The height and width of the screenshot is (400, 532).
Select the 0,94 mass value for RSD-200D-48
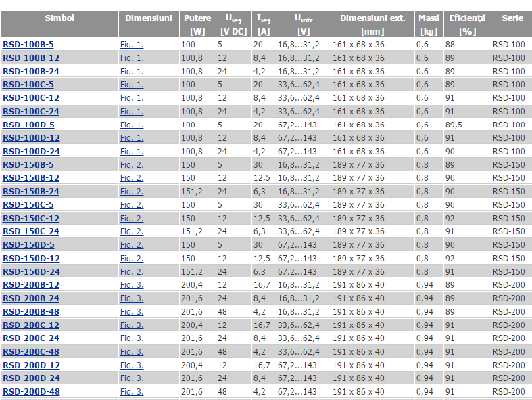[x=425, y=391]
